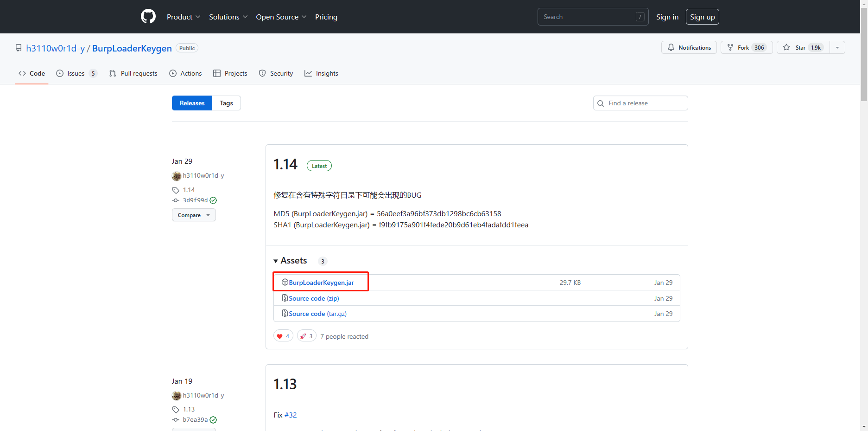Open commit 3d9f99d
The width and height of the screenshot is (868, 431).
[x=195, y=200]
